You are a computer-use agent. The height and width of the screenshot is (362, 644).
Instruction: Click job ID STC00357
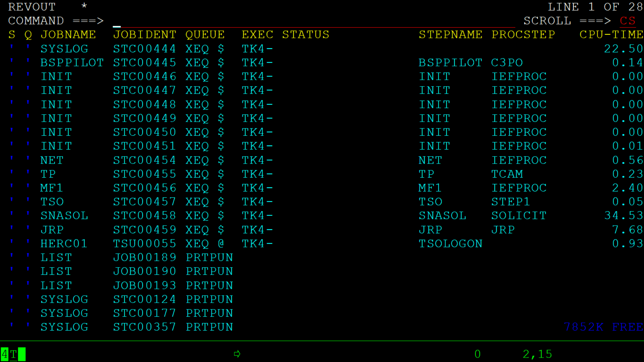[x=145, y=327]
